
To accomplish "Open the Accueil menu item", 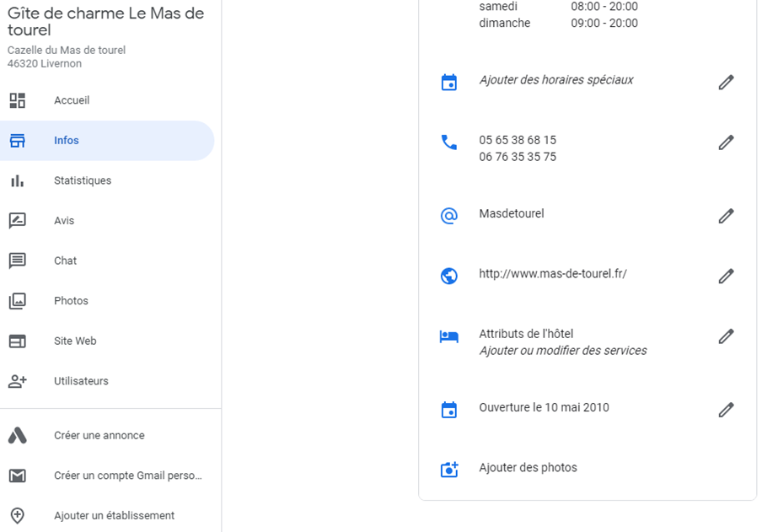I will tap(107, 100).
